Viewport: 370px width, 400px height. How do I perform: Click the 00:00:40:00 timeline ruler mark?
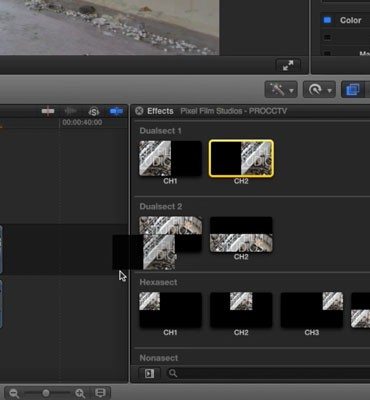82,122
